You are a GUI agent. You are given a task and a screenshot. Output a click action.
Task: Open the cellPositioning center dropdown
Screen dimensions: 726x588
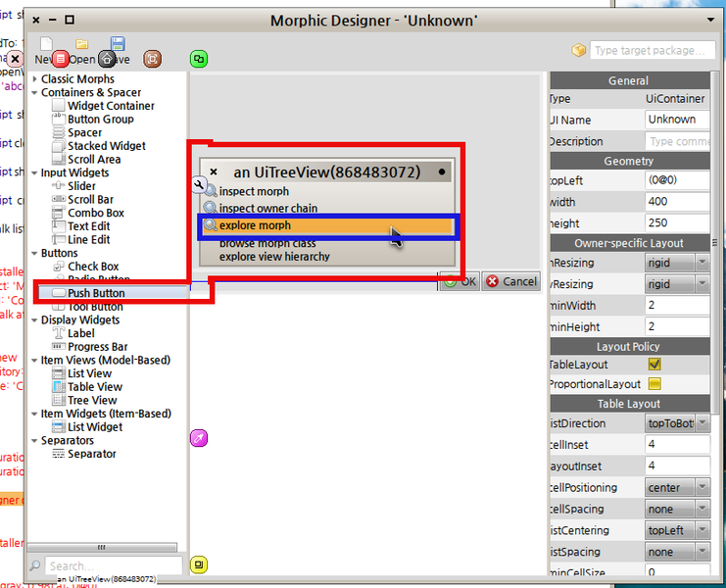tap(678, 488)
